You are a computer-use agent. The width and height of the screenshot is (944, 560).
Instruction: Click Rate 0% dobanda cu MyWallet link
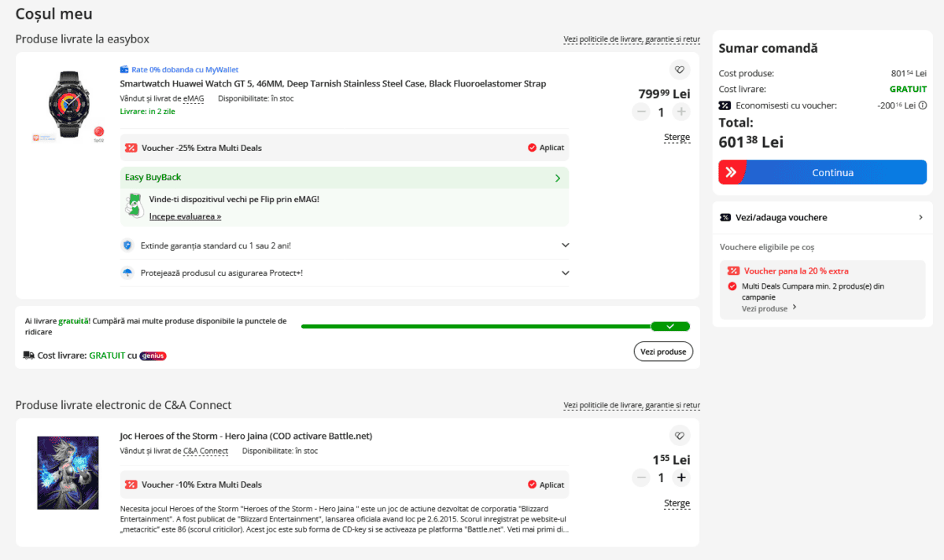click(185, 69)
